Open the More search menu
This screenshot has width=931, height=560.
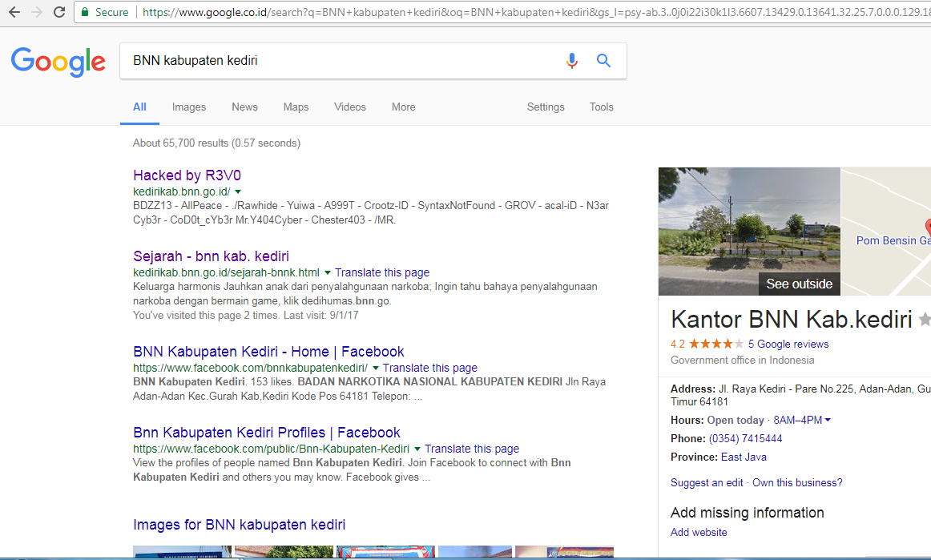coord(403,107)
